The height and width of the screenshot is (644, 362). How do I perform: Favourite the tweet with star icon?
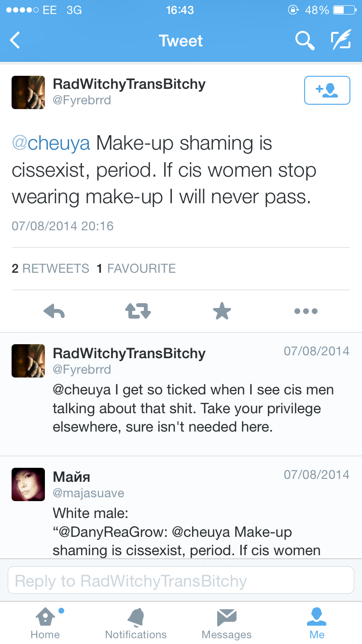coord(222,311)
